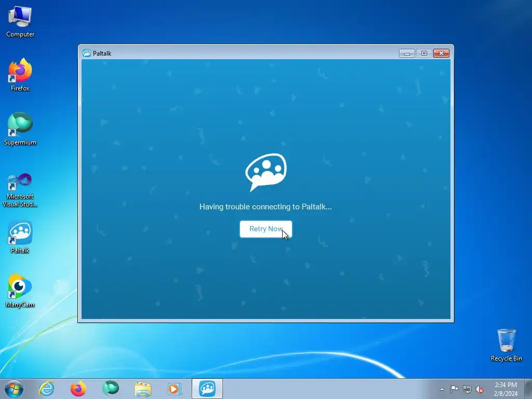The width and height of the screenshot is (532, 399).
Task: Launch Firefox from the taskbar
Action: (x=78, y=389)
